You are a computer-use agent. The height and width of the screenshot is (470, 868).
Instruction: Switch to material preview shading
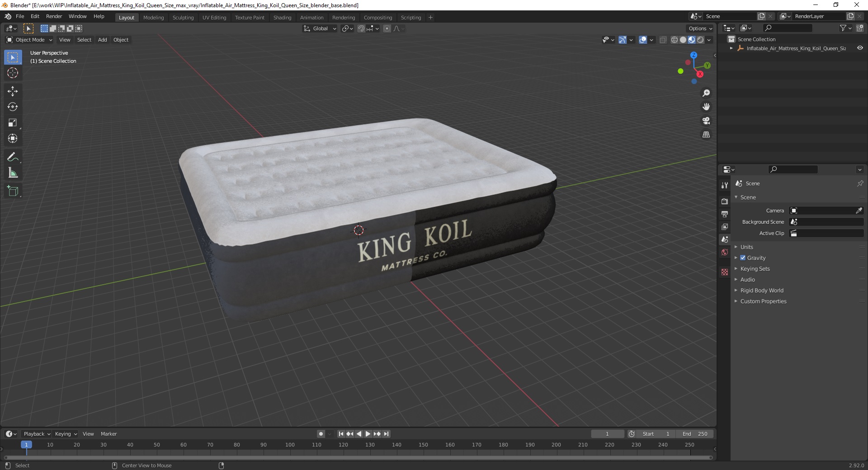[x=692, y=40]
